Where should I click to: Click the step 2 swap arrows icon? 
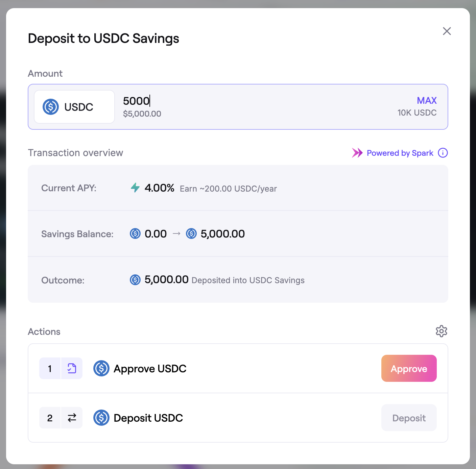72,418
